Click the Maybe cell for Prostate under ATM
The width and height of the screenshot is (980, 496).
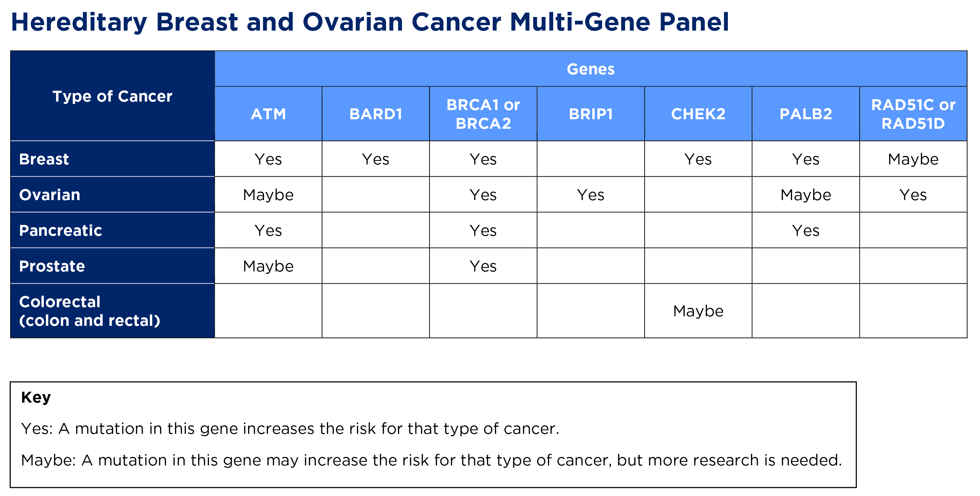click(268, 266)
